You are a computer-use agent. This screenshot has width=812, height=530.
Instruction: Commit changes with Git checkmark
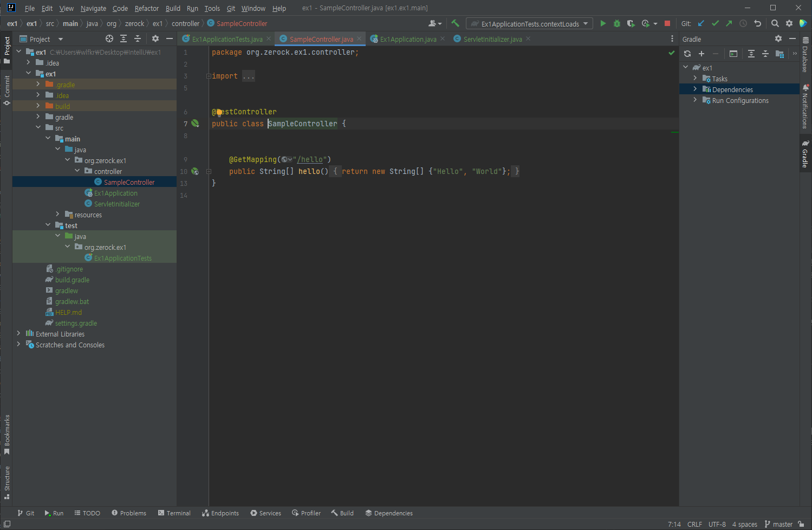pyautogui.click(x=715, y=23)
